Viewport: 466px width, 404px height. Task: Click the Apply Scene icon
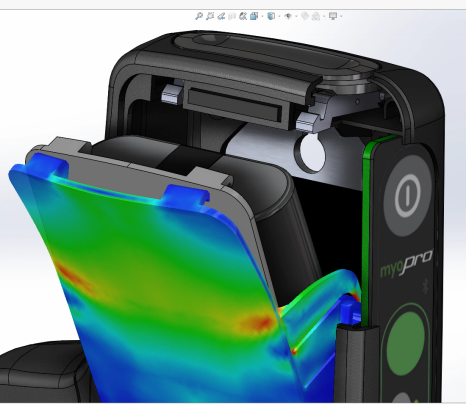click(x=316, y=16)
